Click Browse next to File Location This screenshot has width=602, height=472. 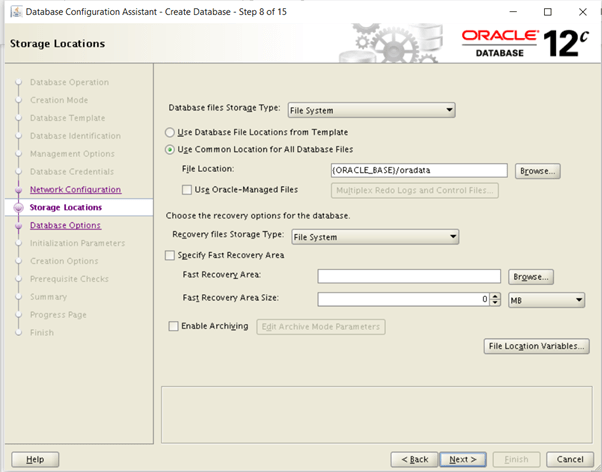pos(538,171)
